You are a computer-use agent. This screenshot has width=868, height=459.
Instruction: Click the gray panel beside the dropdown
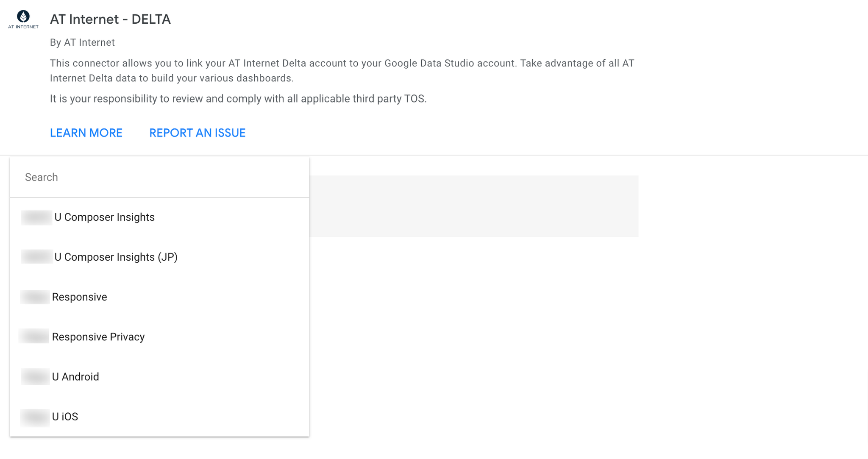(x=474, y=206)
